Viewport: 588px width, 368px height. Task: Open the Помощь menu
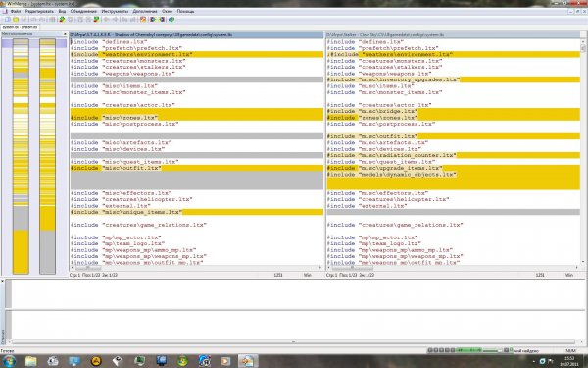coord(185,11)
